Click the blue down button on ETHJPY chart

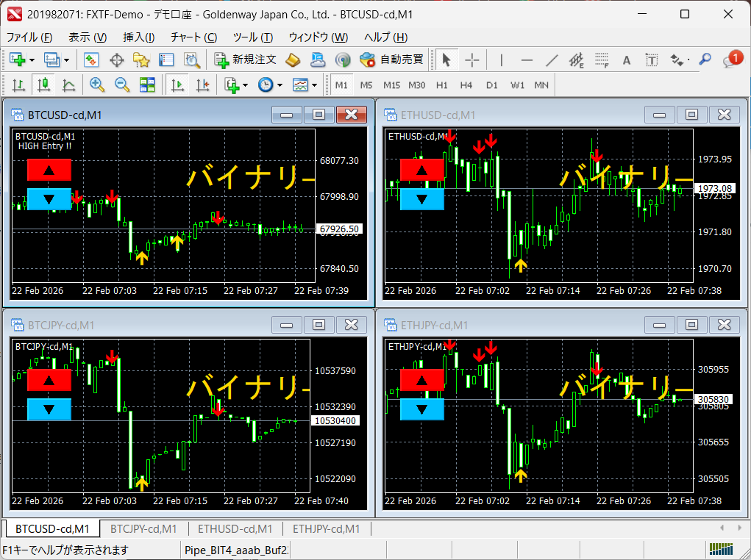coord(422,409)
